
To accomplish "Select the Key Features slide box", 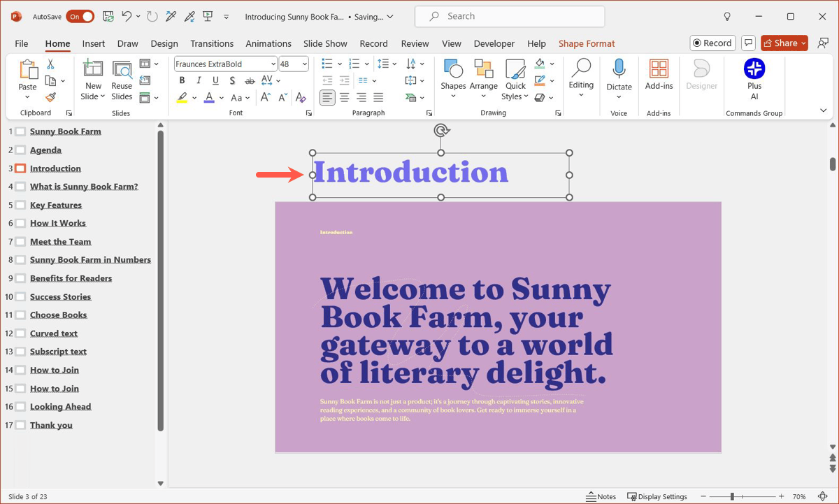I will pos(20,205).
